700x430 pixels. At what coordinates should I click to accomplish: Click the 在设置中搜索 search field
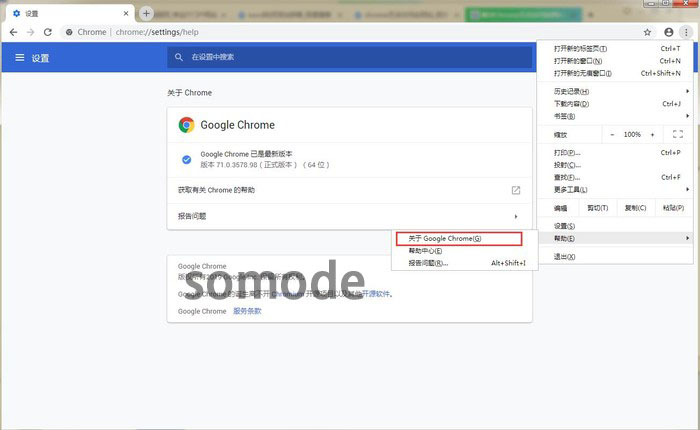point(350,57)
